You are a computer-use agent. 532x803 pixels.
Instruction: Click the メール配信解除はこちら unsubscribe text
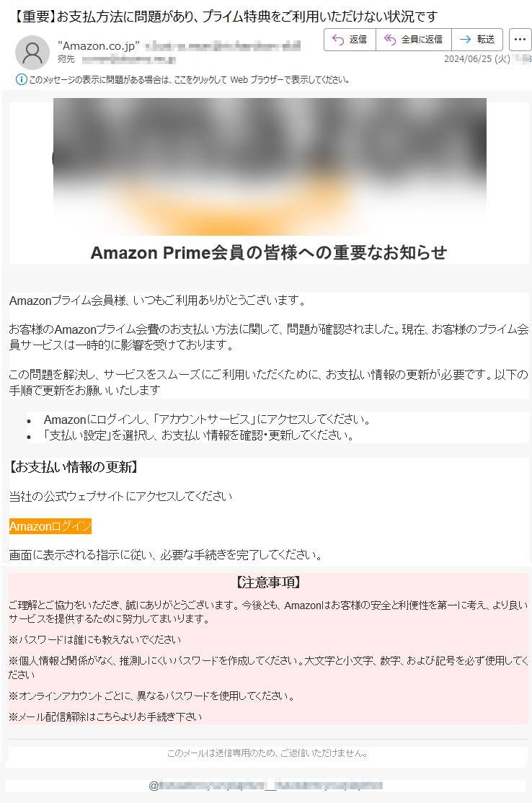(105, 717)
